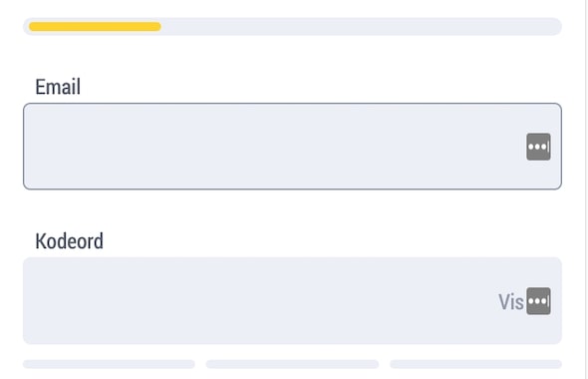Focus the Email input field

tap(292, 147)
